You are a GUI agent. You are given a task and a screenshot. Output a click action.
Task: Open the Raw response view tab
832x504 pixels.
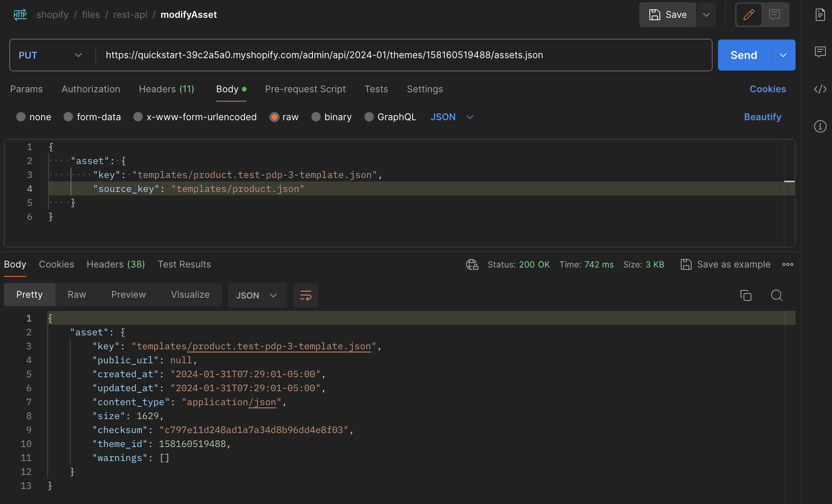tap(77, 295)
